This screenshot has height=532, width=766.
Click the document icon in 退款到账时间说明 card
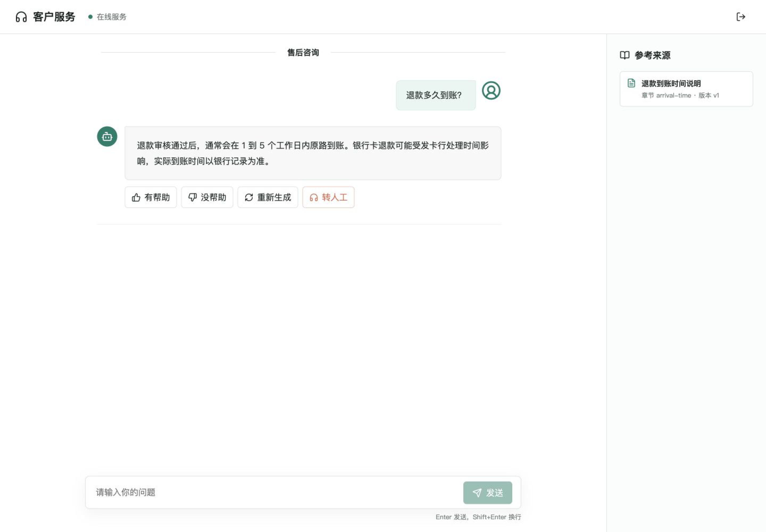click(x=631, y=83)
